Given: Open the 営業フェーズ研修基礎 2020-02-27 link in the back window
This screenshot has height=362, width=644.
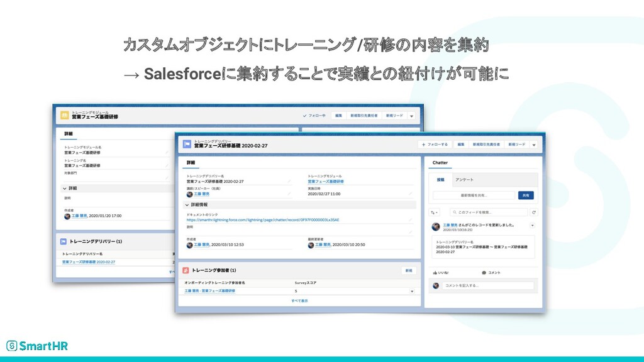Looking at the screenshot, I should 89,262.
